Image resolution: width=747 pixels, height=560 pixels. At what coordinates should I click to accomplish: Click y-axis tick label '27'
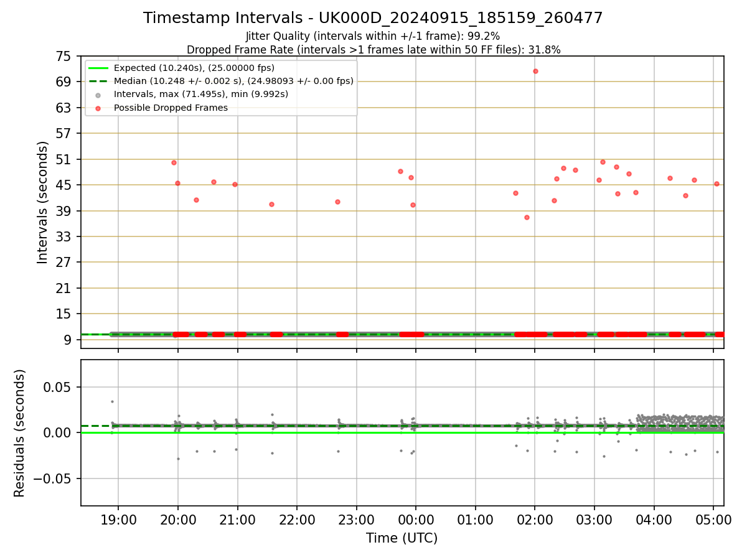[x=63, y=262]
